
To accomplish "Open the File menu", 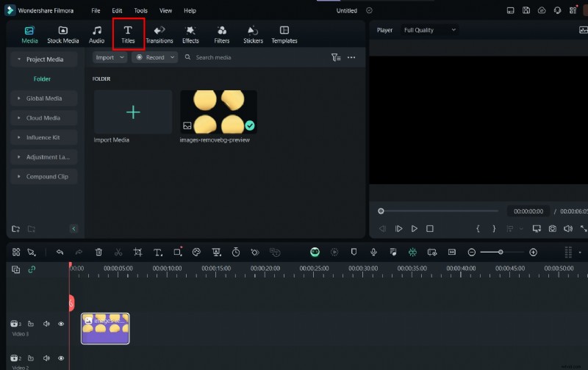I will 96,11.
